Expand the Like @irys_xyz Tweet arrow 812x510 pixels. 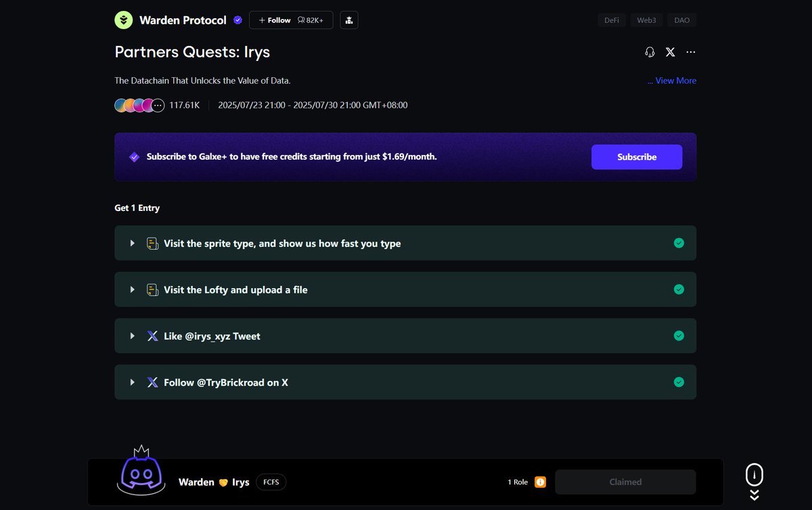point(133,336)
